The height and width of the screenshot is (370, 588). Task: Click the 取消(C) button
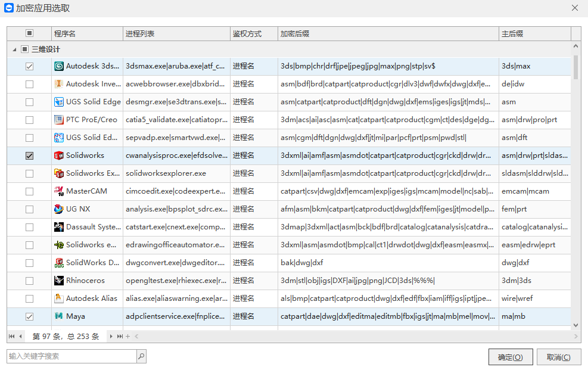tap(559, 357)
